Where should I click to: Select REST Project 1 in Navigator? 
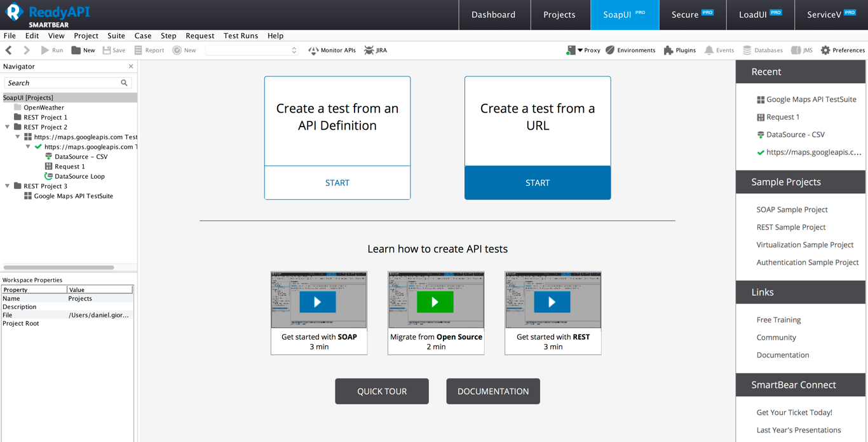click(x=41, y=117)
